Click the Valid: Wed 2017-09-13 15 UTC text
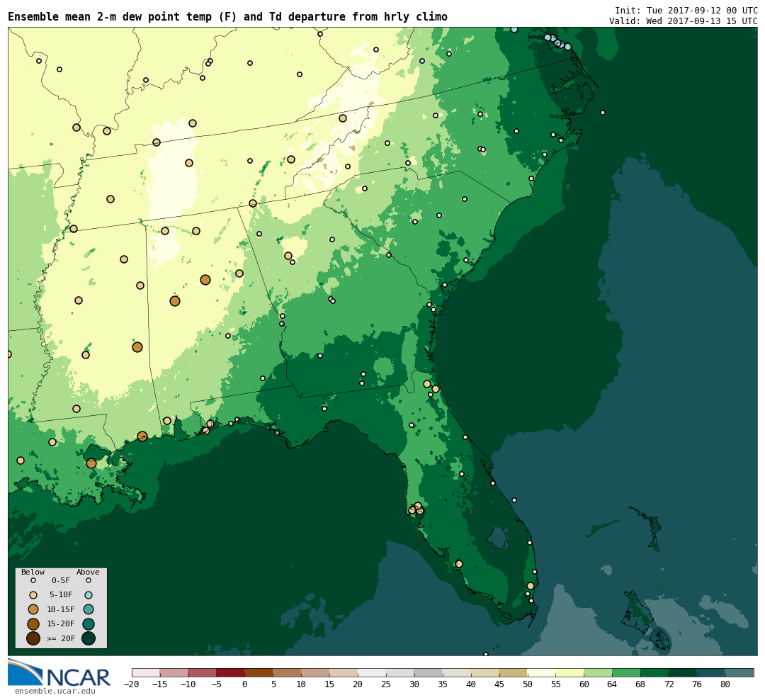The height and width of the screenshot is (700, 765). pyautogui.click(x=683, y=21)
